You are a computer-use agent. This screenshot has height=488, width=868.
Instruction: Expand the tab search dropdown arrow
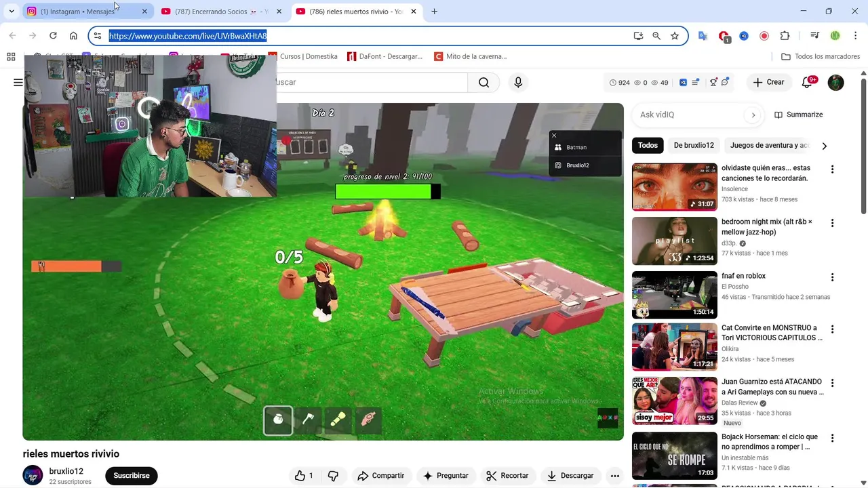(12, 12)
